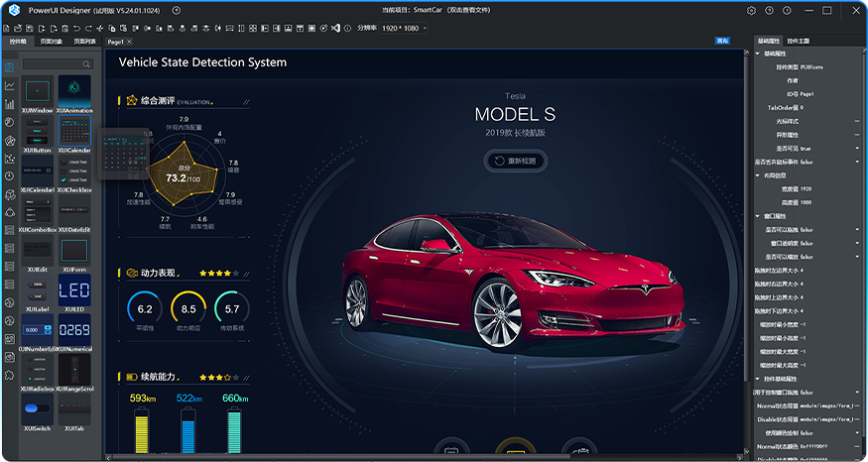Click the new file icon in toolbar

6,28
